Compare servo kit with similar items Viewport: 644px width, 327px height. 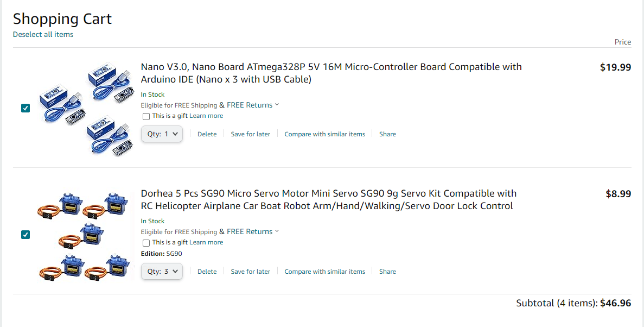(x=324, y=272)
